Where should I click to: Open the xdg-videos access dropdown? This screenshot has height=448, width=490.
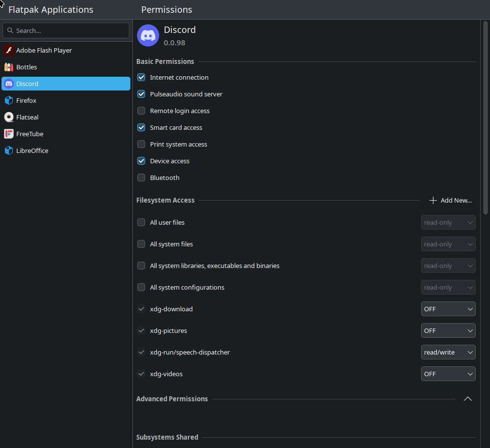448,374
